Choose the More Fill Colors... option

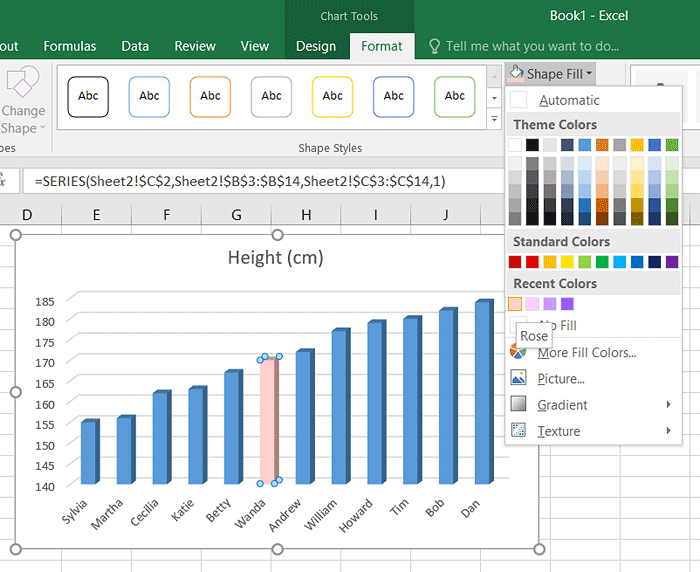click(x=586, y=352)
